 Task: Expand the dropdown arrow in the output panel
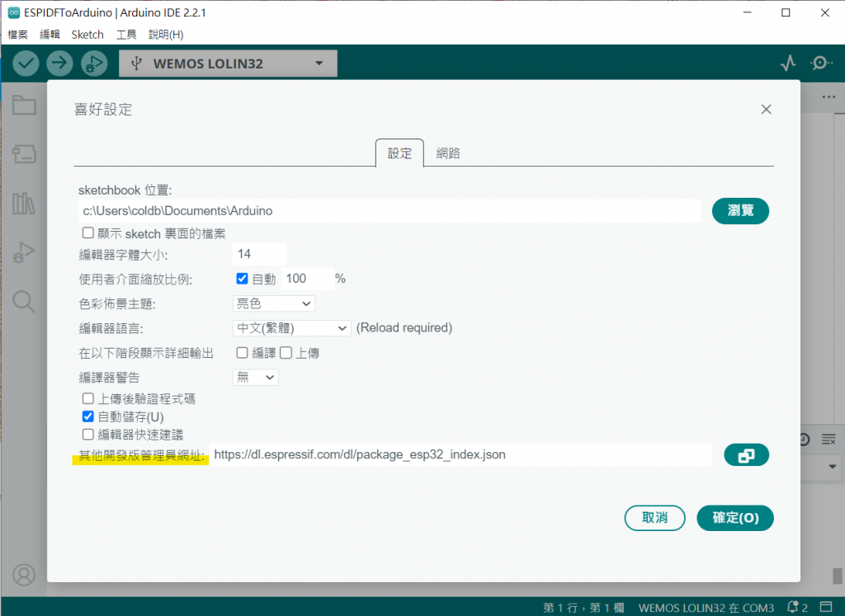pyautogui.click(x=832, y=466)
